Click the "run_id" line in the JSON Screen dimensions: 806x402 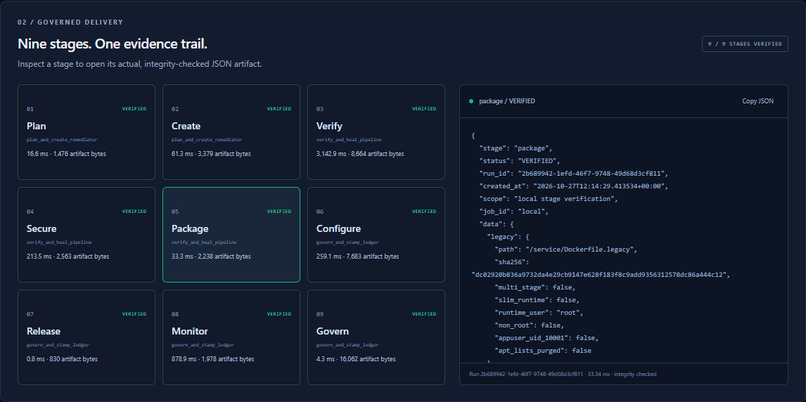pyautogui.click(x=574, y=174)
